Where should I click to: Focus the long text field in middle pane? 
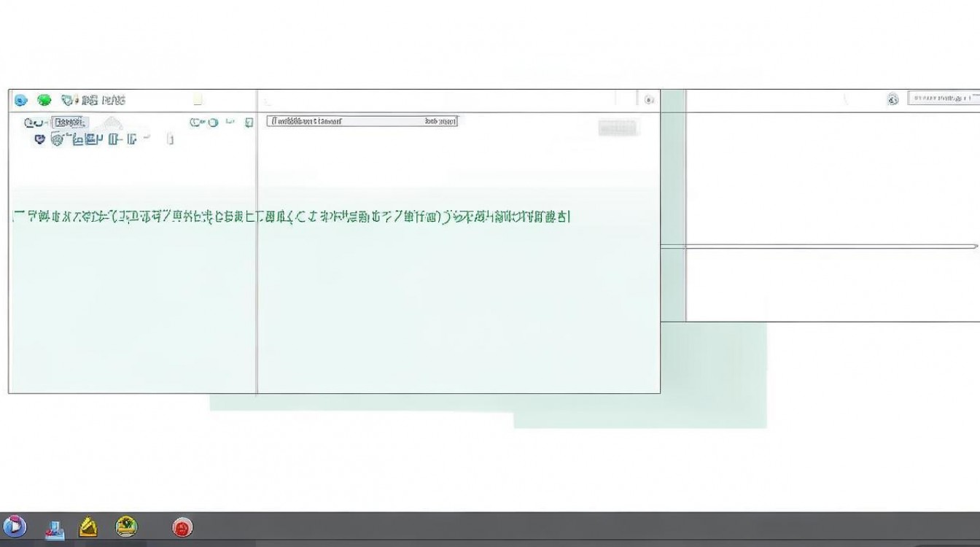362,121
